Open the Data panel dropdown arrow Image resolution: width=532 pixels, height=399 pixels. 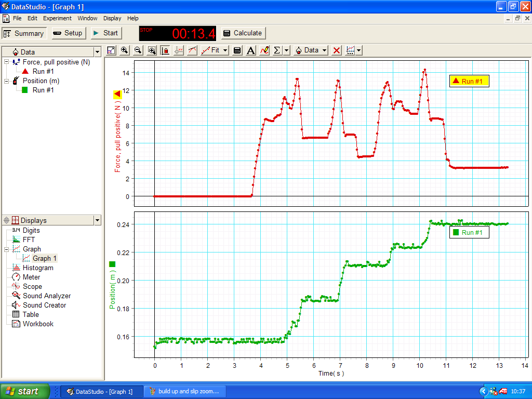pos(97,52)
